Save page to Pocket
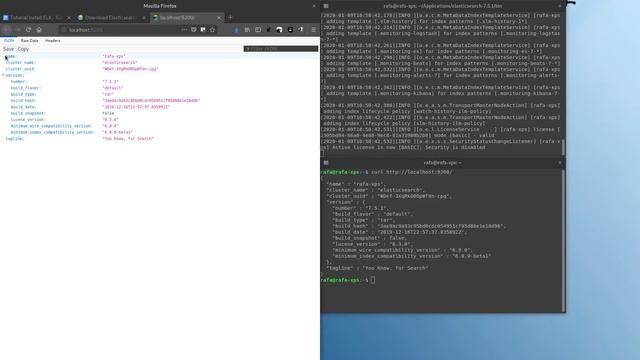Screen dimensions: 640x360 pos(194,30)
